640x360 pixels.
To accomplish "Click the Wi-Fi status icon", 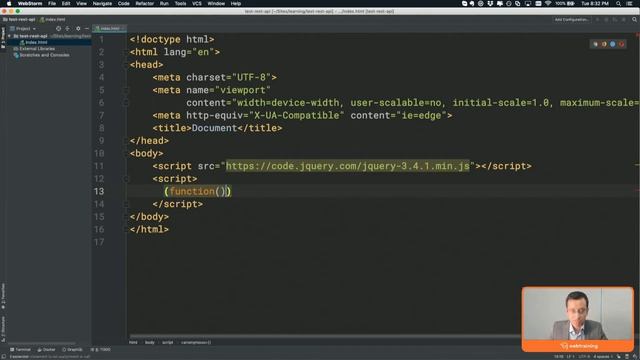I will point(548,3).
